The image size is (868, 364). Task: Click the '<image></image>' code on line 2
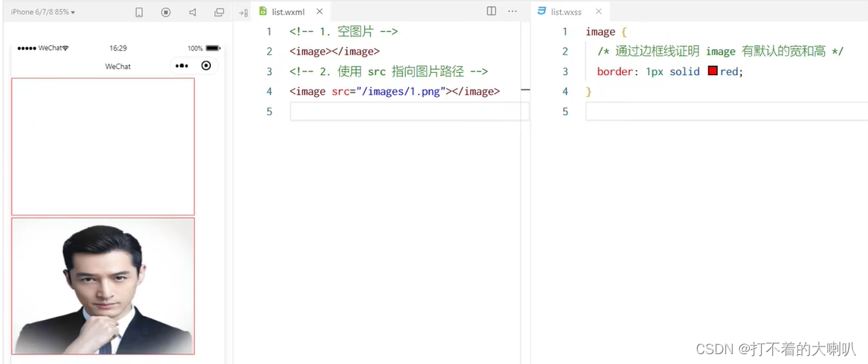(x=335, y=52)
